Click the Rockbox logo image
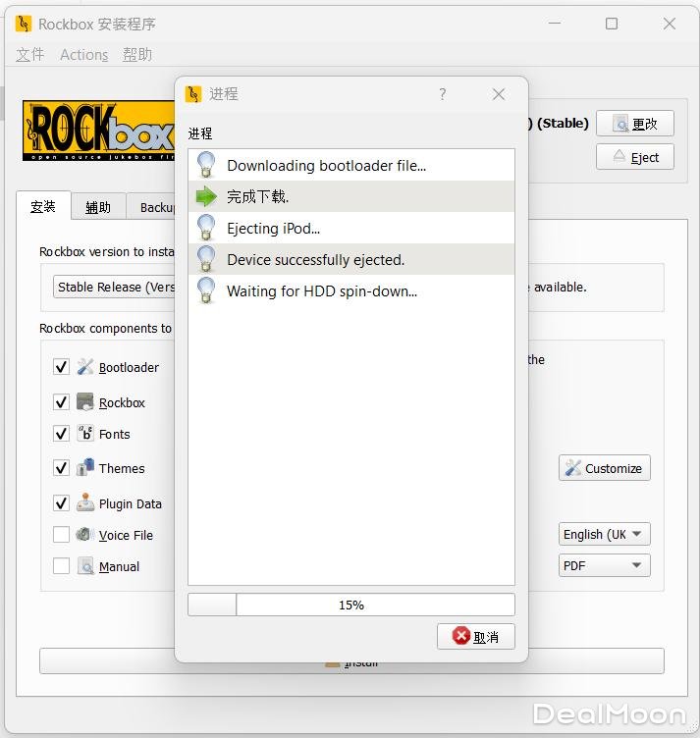Viewport: 700px width, 738px height. click(98, 131)
